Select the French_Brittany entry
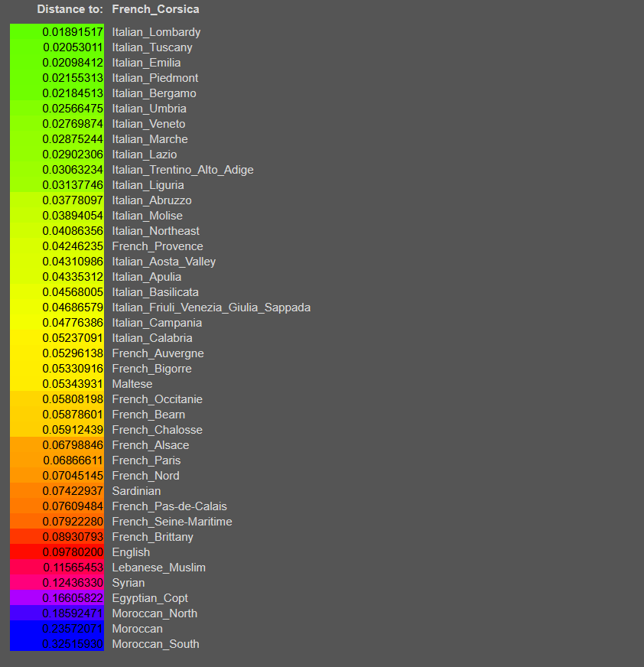 (153, 538)
